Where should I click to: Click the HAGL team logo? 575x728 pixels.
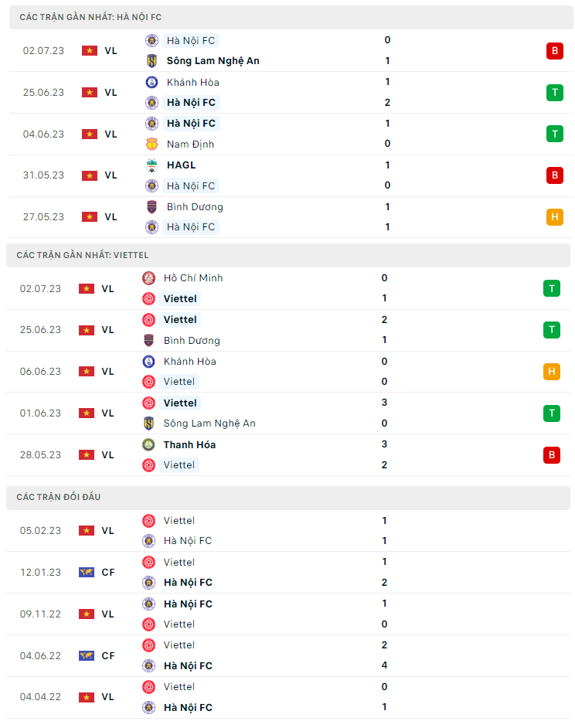pos(151,165)
